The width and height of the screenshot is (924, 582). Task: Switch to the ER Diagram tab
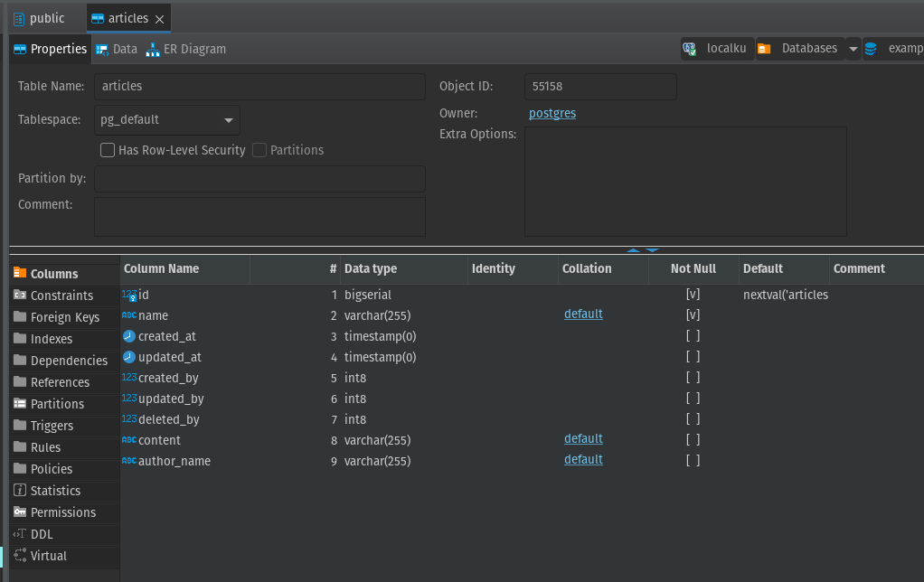(x=185, y=49)
